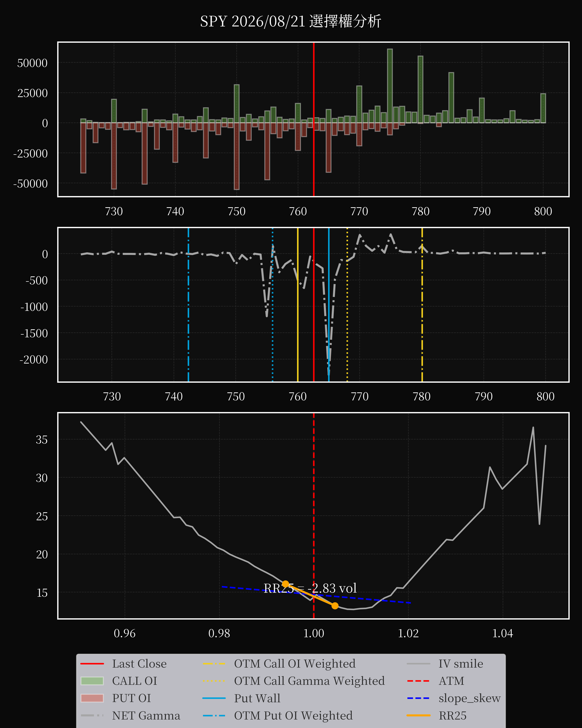This screenshot has width=582, height=728.
Task: Click the 'OTM Call OI Weighted' legend label
Action: tap(295, 663)
